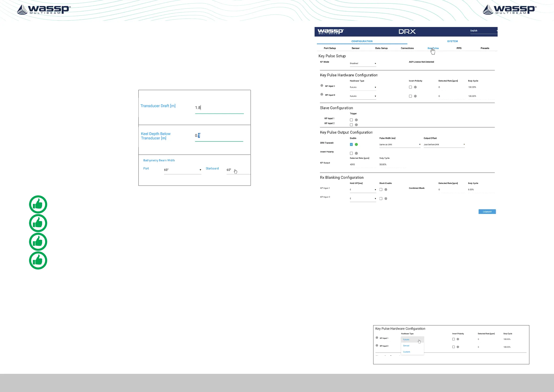
Task: Choose Simrad from the Hardware Type list
Action: pos(406,346)
